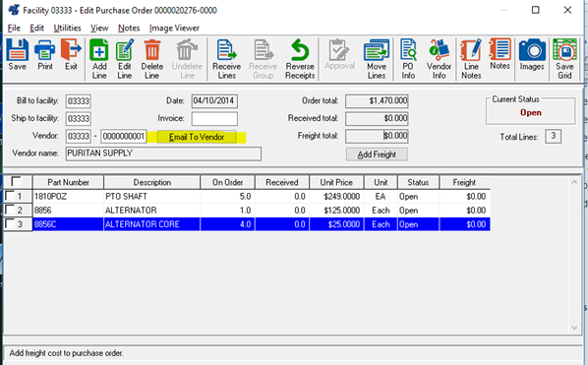Close the Edit Purchase Order window
The image size is (588, 365).
pos(567,10)
